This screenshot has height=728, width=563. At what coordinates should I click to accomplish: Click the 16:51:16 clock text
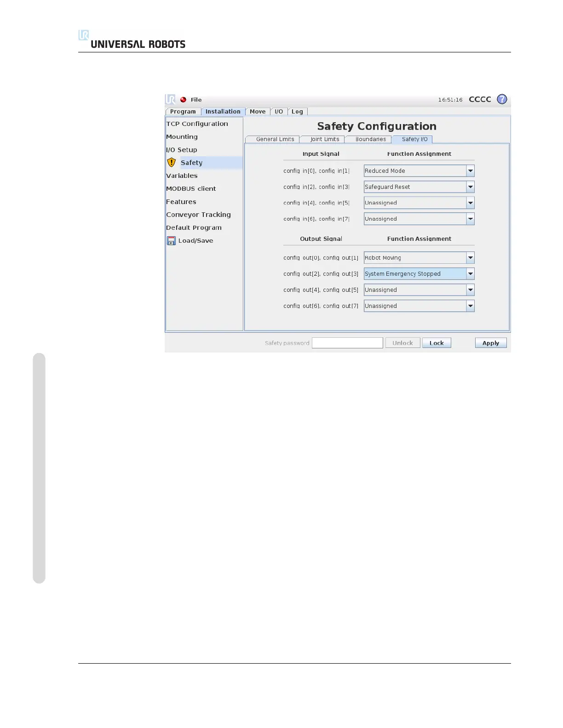[x=450, y=100]
